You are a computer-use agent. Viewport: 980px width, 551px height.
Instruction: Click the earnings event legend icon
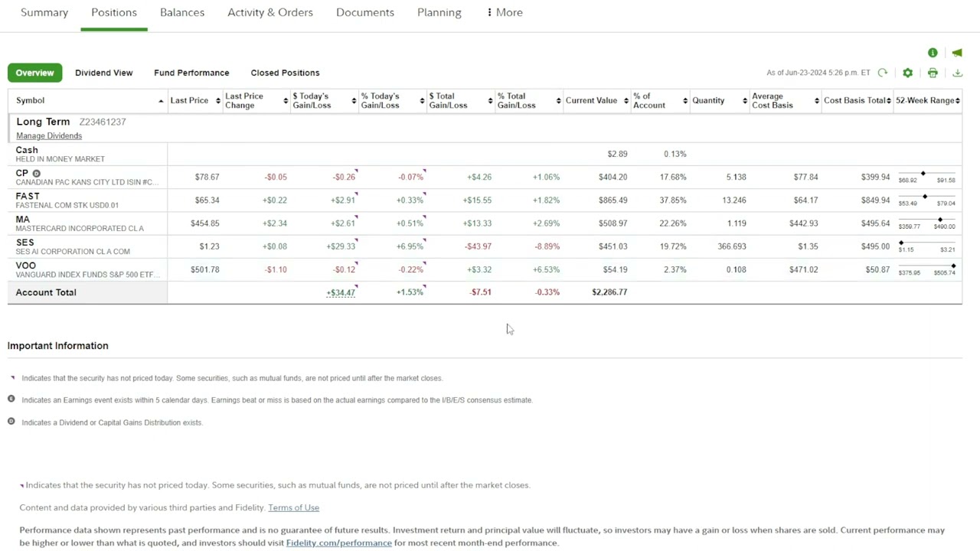[11, 399]
